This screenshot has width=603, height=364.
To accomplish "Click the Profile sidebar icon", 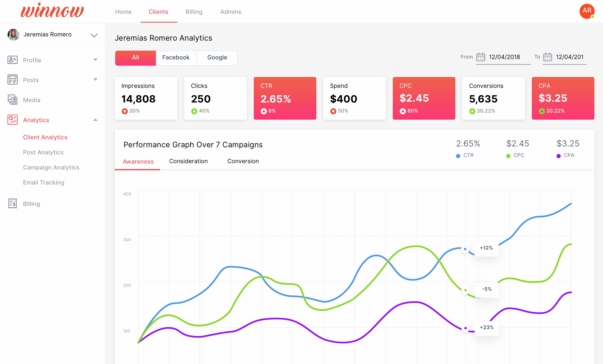I will point(12,60).
